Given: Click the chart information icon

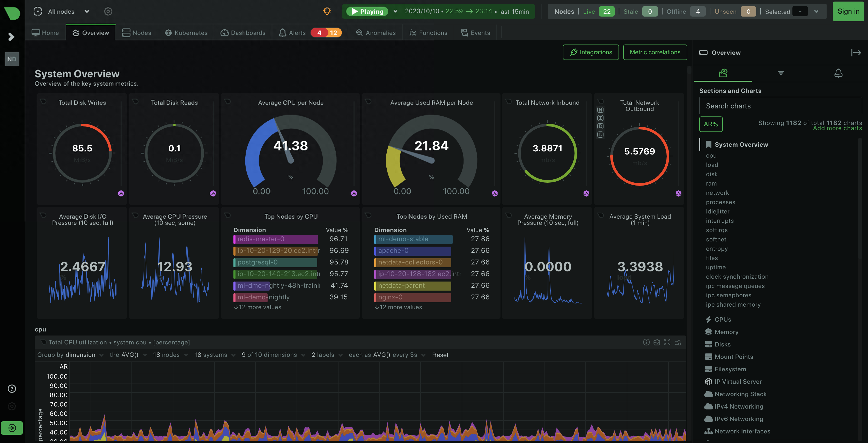Looking at the screenshot, I should [646, 342].
